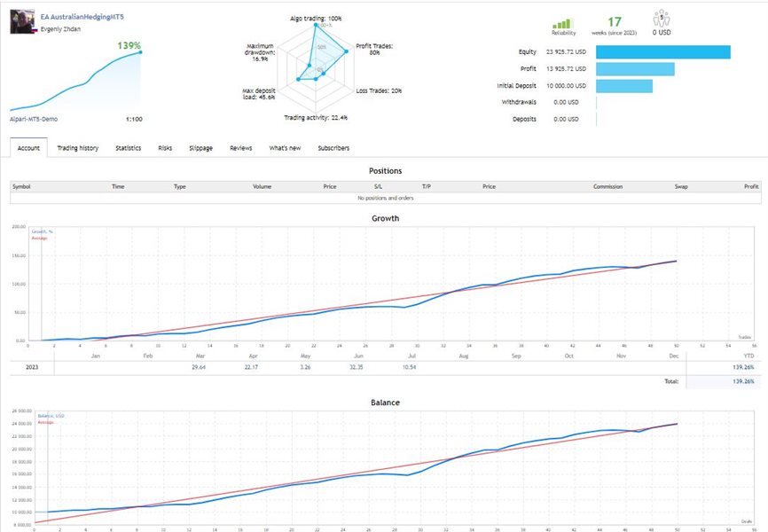Click the Initial Deposit value 10 000.00 USD
The width and height of the screenshot is (768, 532).
point(566,86)
